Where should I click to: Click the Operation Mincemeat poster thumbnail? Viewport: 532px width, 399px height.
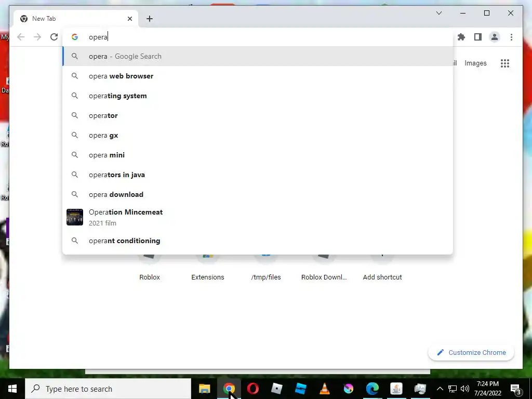pyautogui.click(x=75, y=217)
